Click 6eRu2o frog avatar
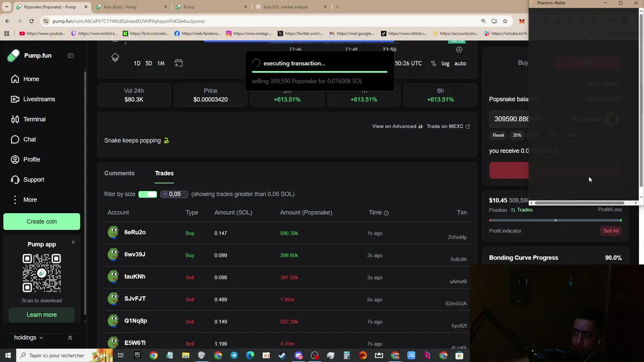 click(114, 232)
